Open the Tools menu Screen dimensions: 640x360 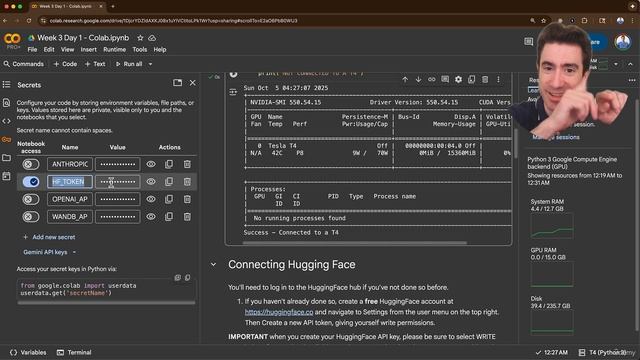point(140,49)
